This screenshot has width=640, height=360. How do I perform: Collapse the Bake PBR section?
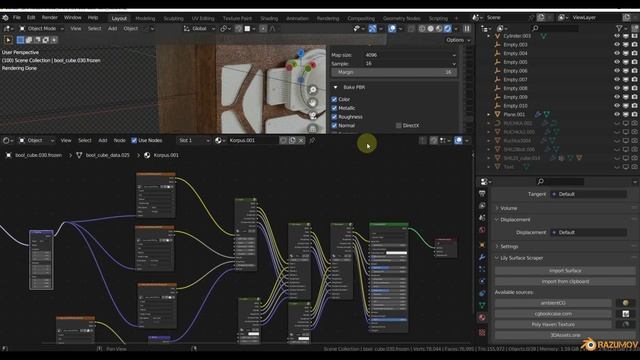click(335, 87)
